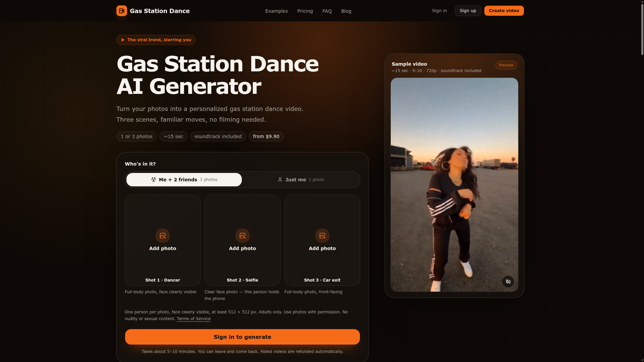
Task: Click the 'Shot 2 · Selfie' label
Action: pyautogui.click(x=243, y=280)
